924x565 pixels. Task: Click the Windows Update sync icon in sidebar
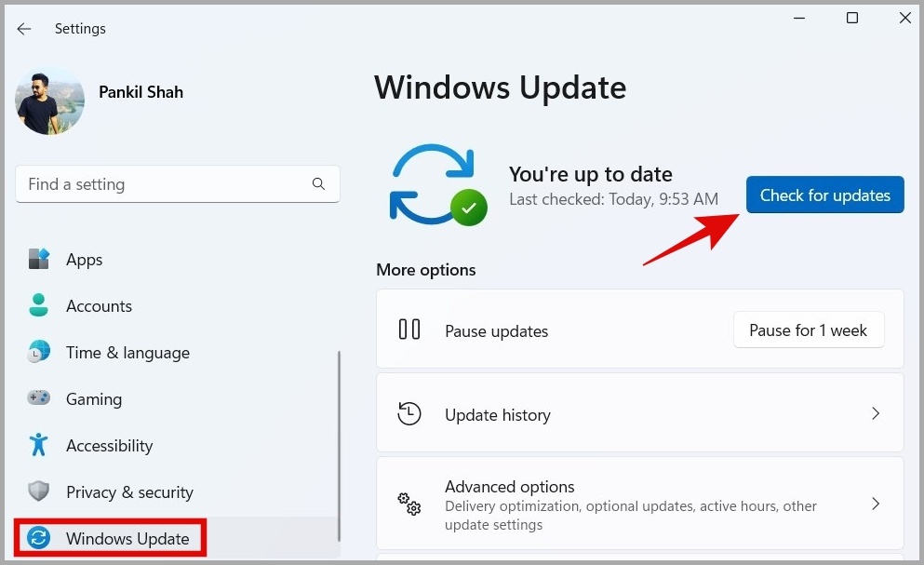coord(39,538)
